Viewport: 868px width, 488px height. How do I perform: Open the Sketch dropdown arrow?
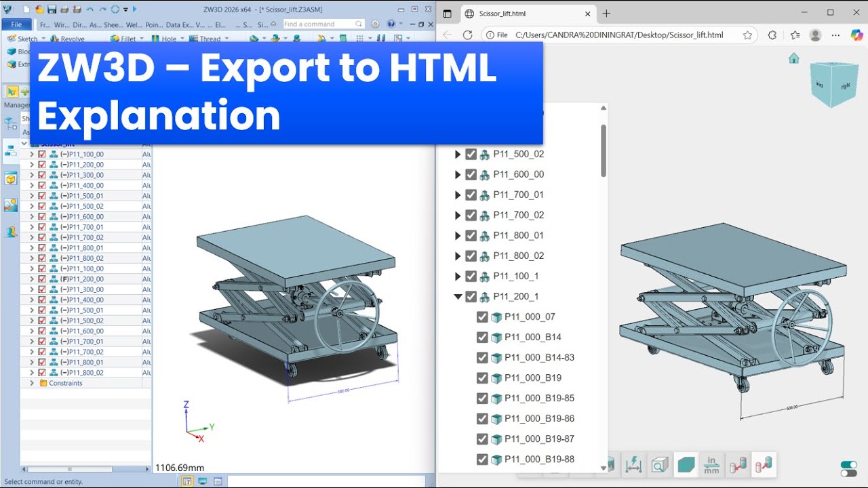click(45, 39)
